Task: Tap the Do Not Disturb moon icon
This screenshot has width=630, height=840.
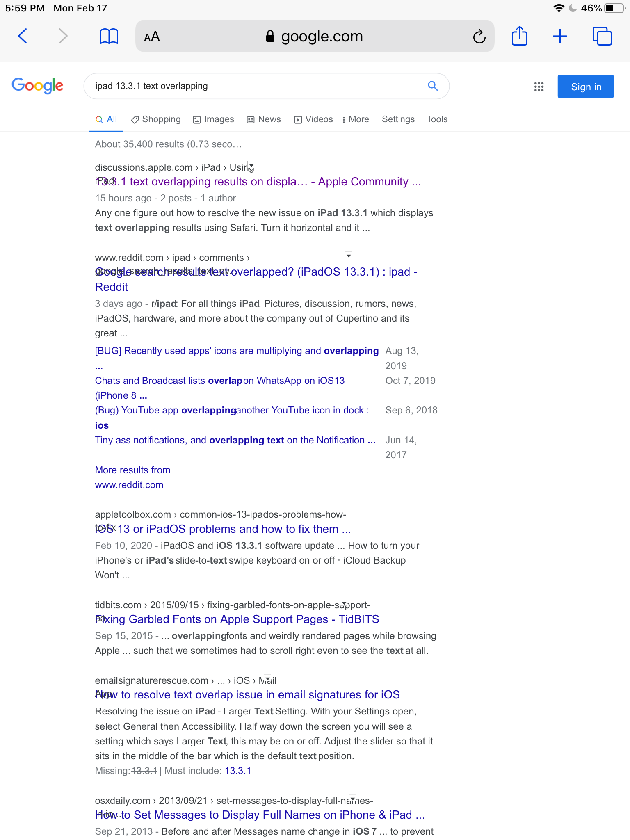Action: pos(573,8)
